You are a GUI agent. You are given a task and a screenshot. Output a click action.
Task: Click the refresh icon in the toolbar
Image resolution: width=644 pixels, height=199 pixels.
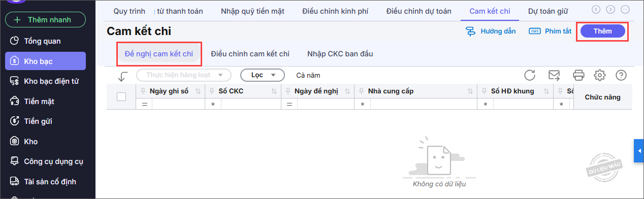click(530, 75)
